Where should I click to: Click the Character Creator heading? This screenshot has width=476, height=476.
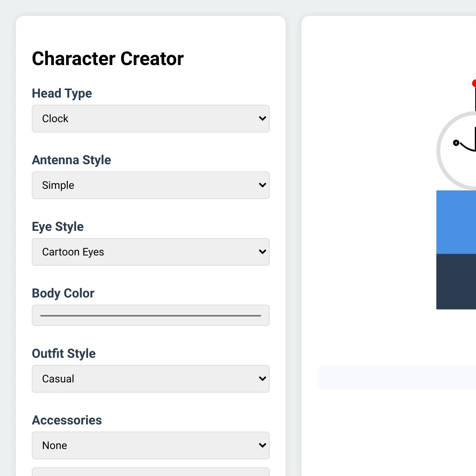tap(107, 59)
